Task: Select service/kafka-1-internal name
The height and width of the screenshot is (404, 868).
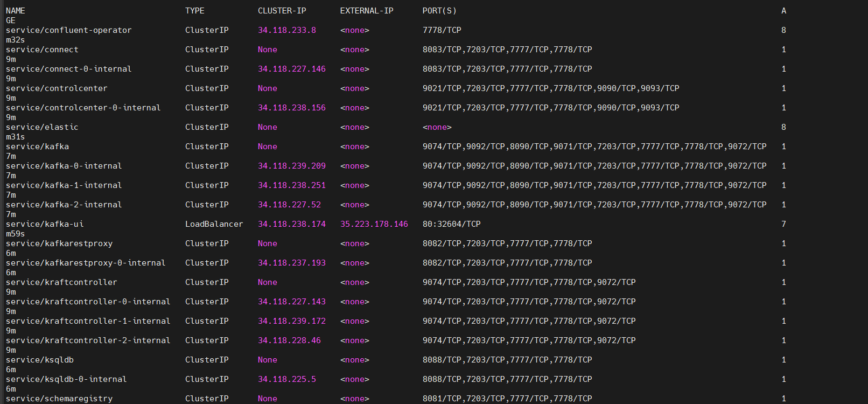Action: pyautogui.click(x=64, y=185)
